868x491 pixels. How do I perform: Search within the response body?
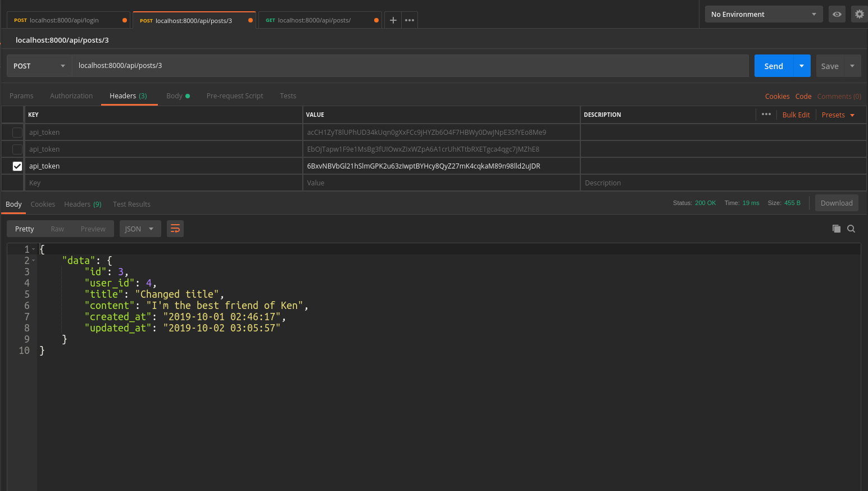[x=851, y=229]
